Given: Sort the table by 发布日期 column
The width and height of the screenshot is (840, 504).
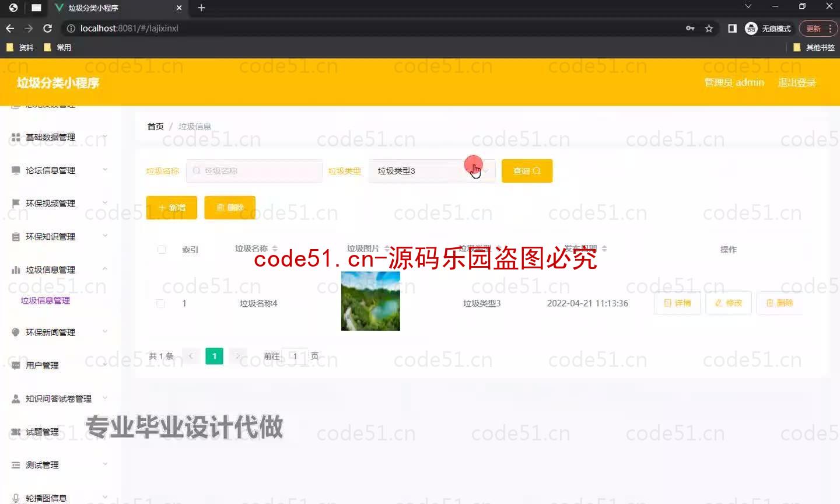Looking at the screenshot, I should coord(604,249).
